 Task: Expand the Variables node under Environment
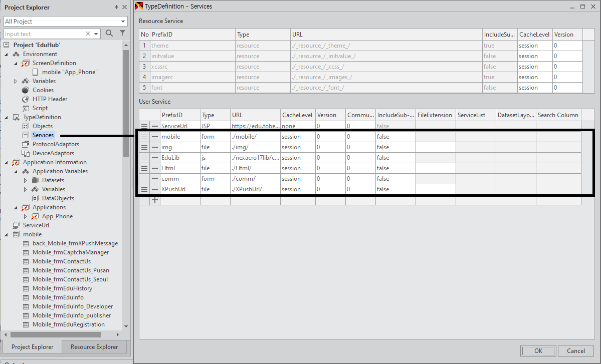click(x=16, y=81)
